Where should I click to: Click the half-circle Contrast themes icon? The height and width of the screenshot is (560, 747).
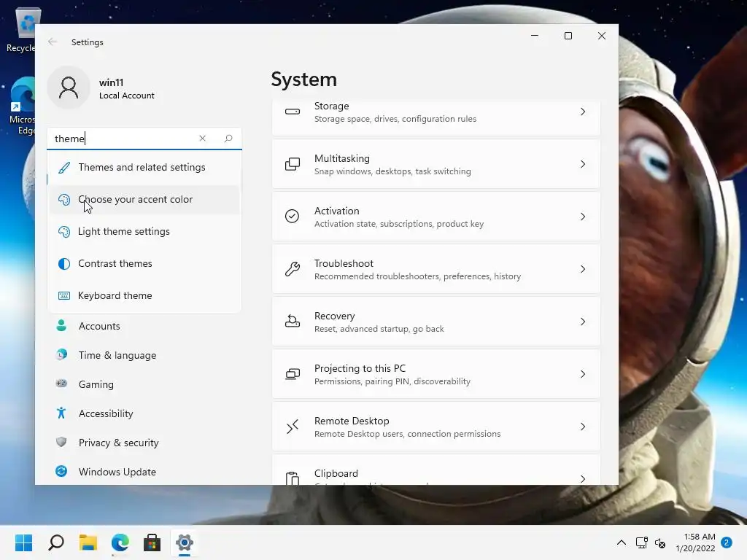64,264
